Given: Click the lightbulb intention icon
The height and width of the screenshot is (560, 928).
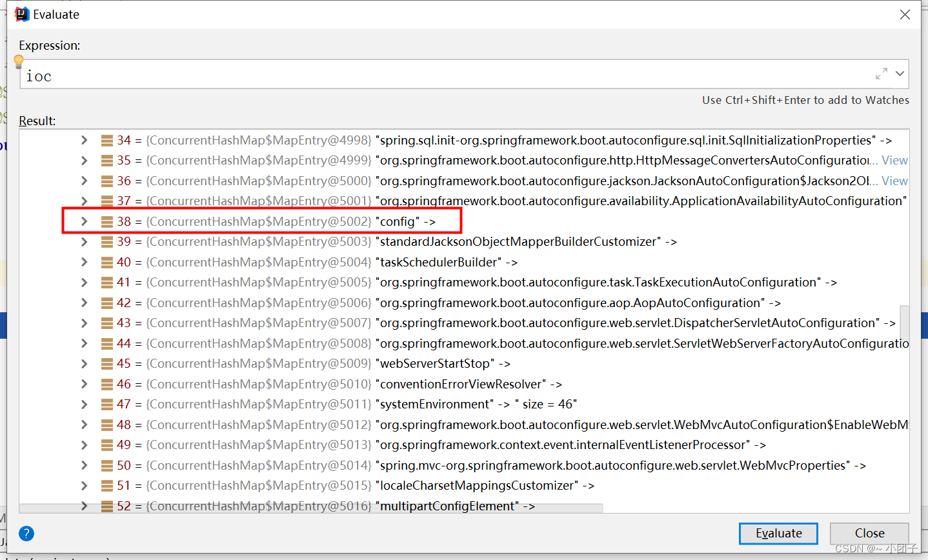Looking at the screenshot, I should tap(19, 62).
